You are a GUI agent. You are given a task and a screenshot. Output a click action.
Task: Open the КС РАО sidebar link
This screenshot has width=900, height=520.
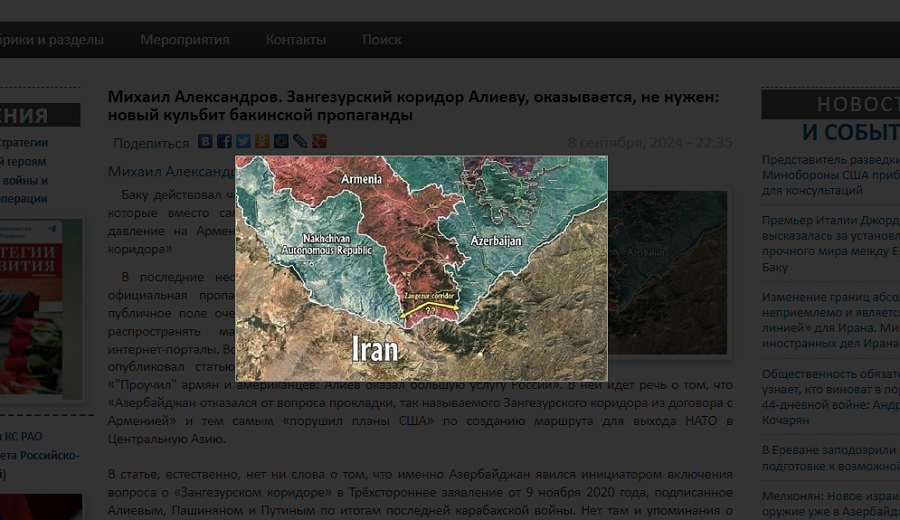click(x=21, y=436)
